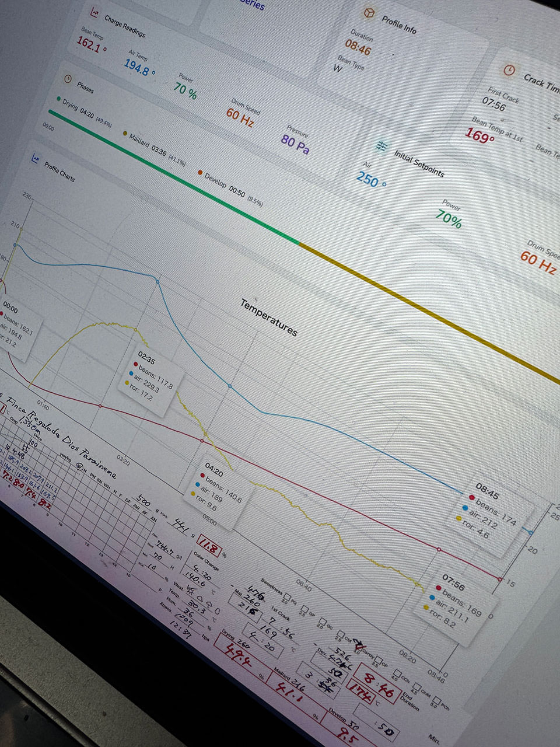The height and width of the screenshot is (747, 560).
Task: Click the orange Develop phase legend dot
Action: pos(200,173)
